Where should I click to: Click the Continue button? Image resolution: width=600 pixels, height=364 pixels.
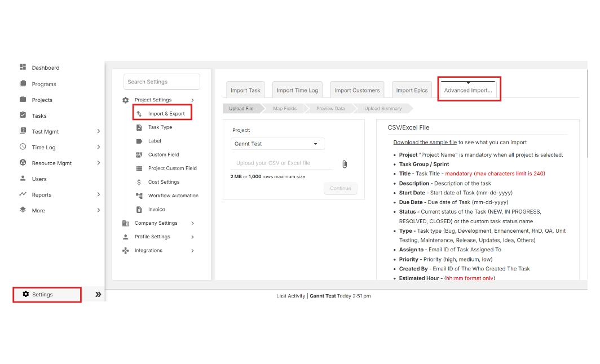coord(340,188)
